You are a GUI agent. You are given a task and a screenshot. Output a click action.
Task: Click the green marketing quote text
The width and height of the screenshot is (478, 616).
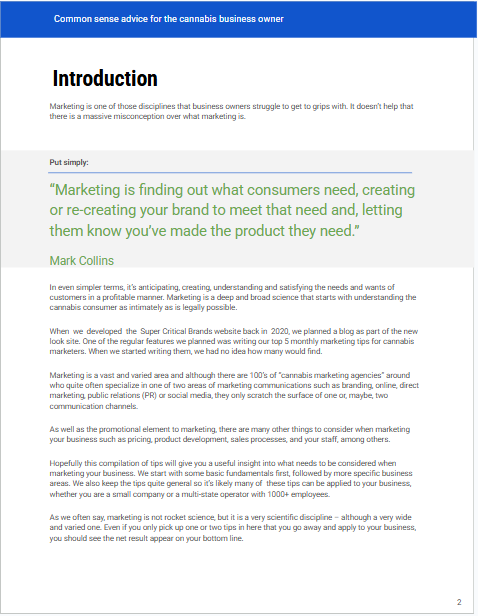click(232, 210)
